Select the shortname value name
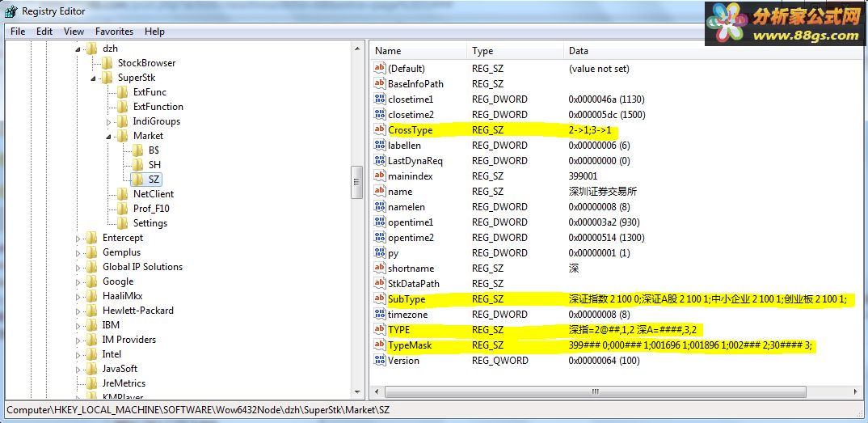Image resolution: width=868 pixels, height=423 pixels. coord(411,269)
